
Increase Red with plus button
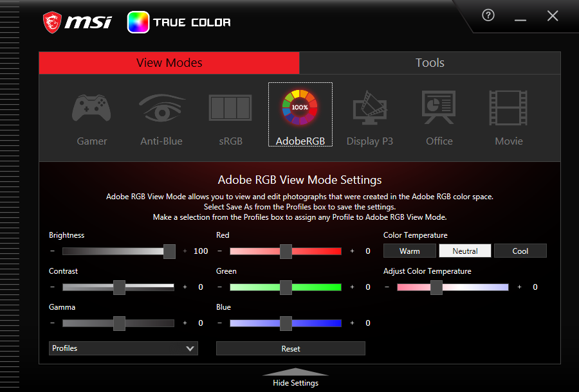[x=353, y=251]
